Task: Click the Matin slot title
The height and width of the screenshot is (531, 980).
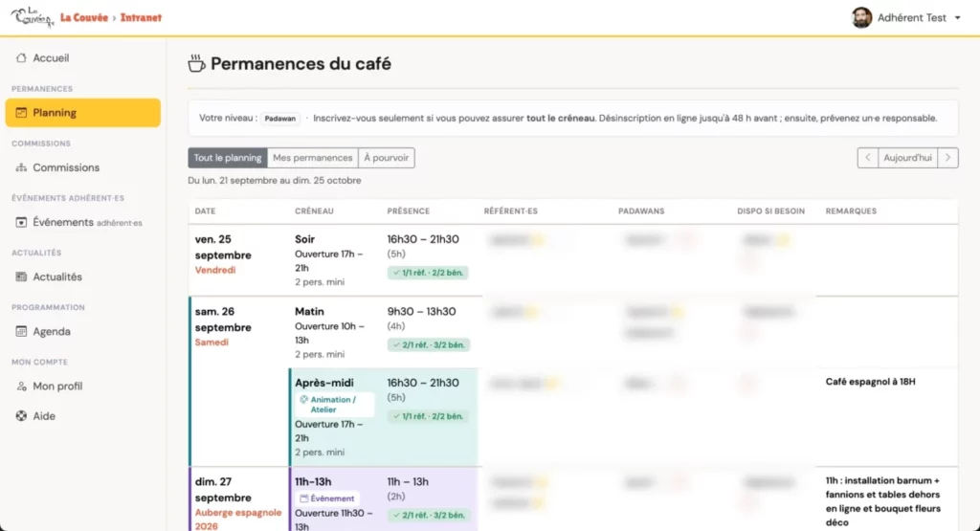Action: click(309, 311)
